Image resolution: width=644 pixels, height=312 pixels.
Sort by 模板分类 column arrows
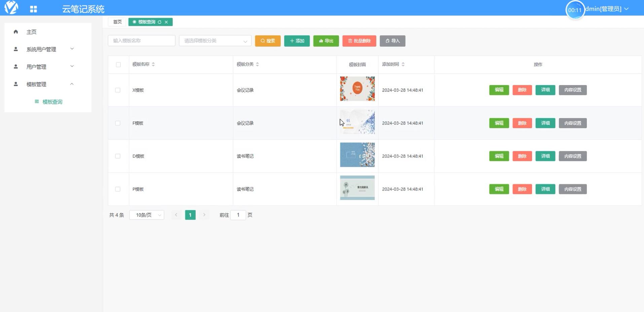[257, 64]
